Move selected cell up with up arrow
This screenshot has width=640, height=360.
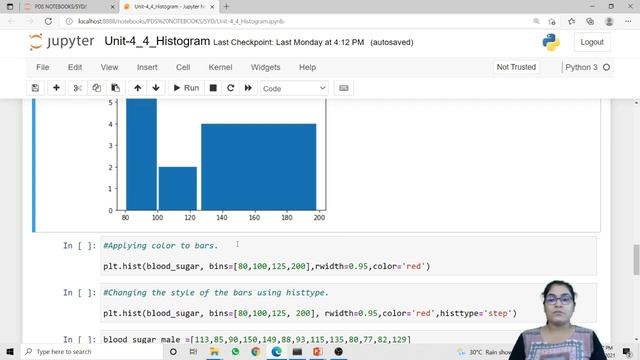click(138, 88)
